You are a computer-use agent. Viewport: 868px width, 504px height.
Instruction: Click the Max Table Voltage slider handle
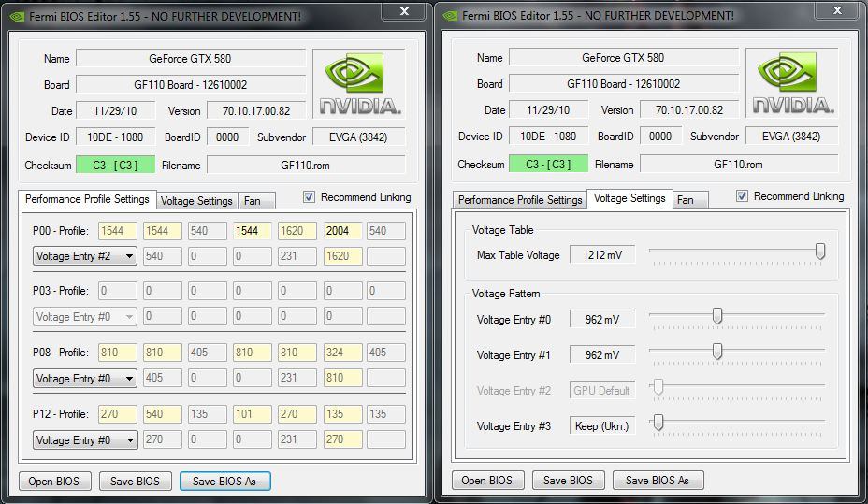pyautogui.click(x=820, y=252)
